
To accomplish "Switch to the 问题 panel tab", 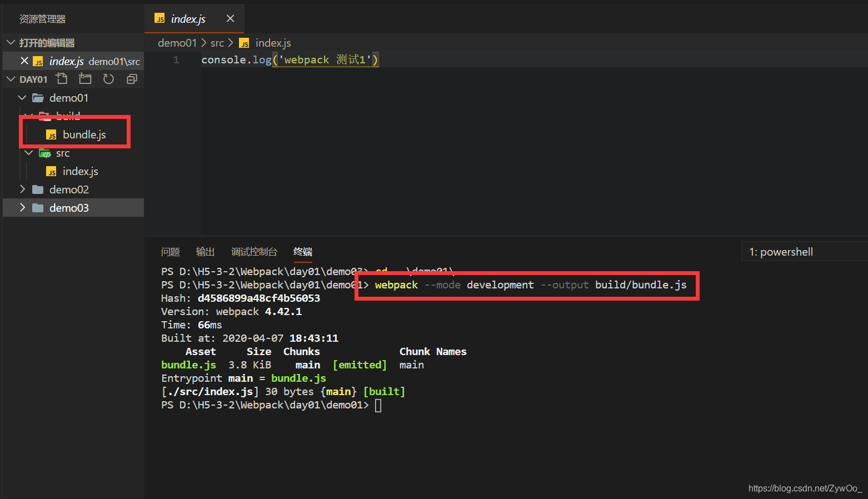I will tap(171, 252).
